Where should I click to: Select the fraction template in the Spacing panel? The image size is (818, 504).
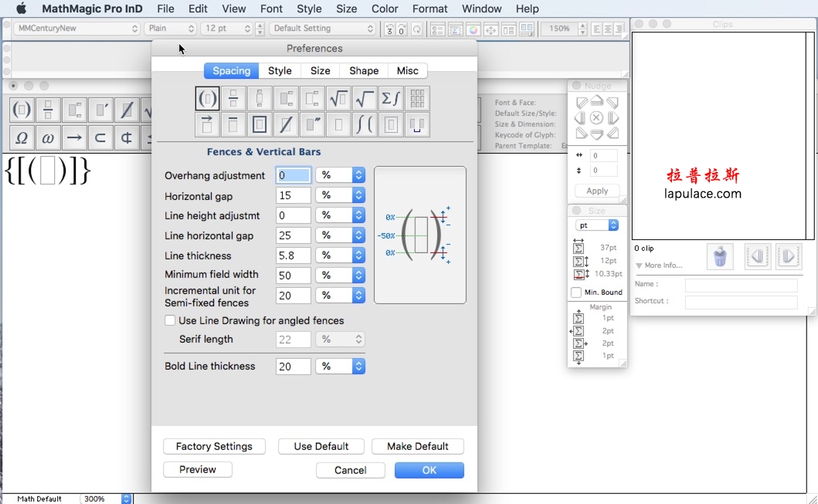tap(233, 98)
